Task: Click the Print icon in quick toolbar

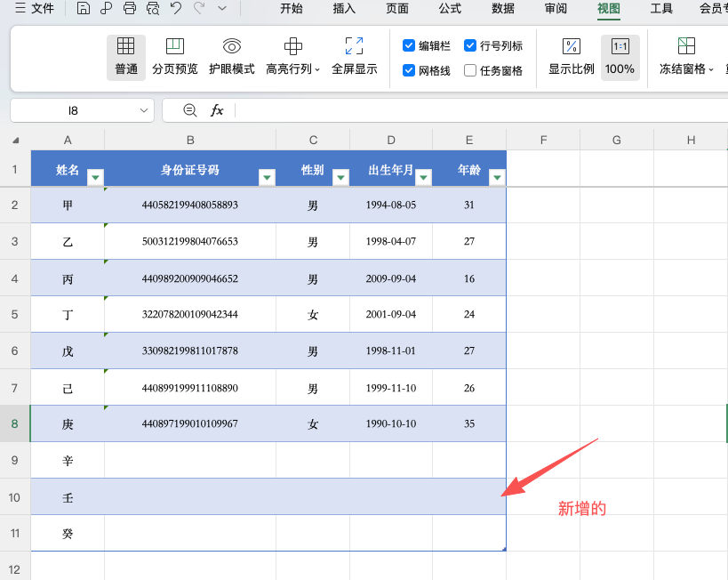Action: tap(130, 8)
